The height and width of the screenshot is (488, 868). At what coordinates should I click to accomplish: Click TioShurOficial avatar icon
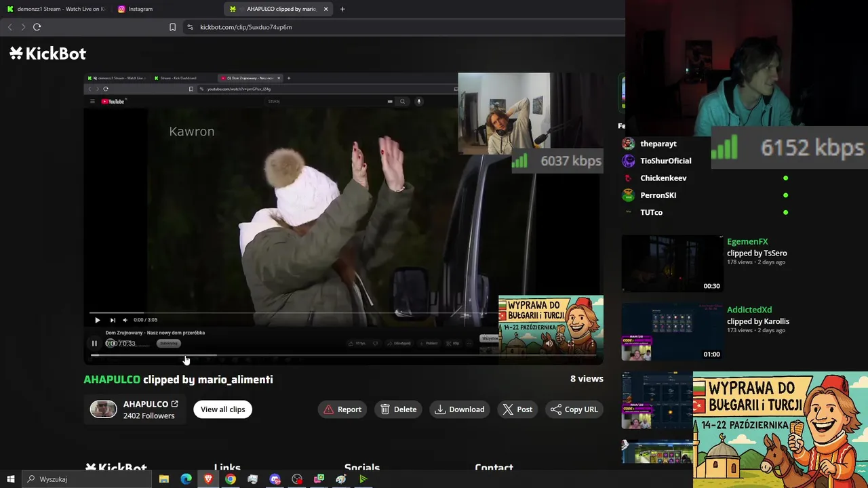[x=629, y=161]
